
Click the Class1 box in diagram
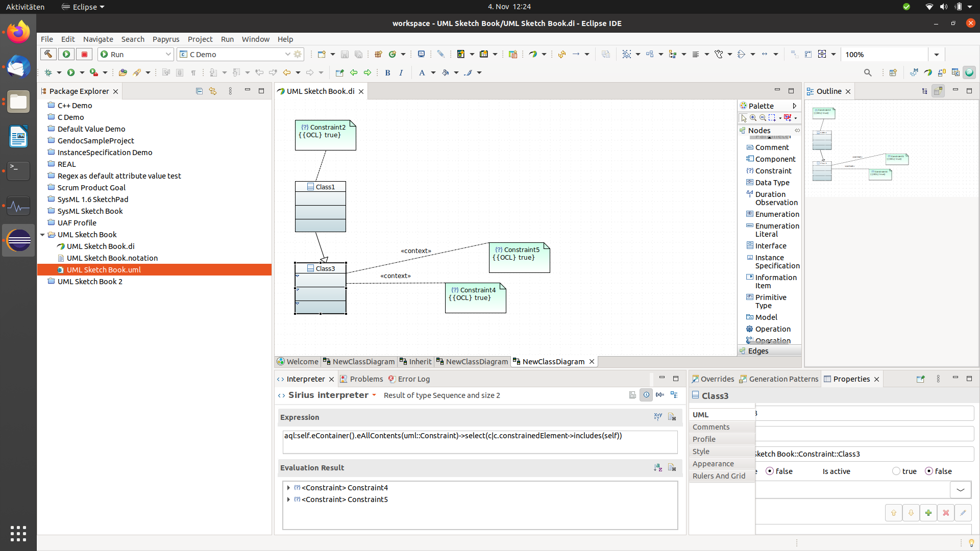[x=321, y=207]
